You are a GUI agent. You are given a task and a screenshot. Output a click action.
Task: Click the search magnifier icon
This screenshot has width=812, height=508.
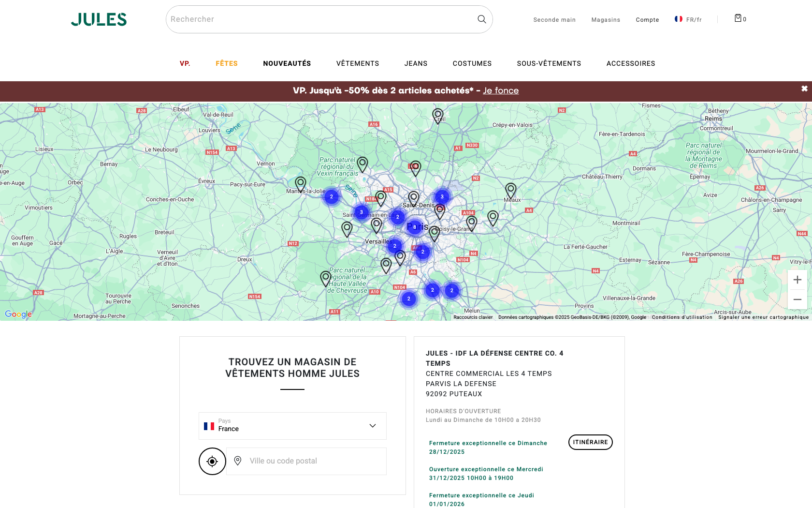(481, 19)
